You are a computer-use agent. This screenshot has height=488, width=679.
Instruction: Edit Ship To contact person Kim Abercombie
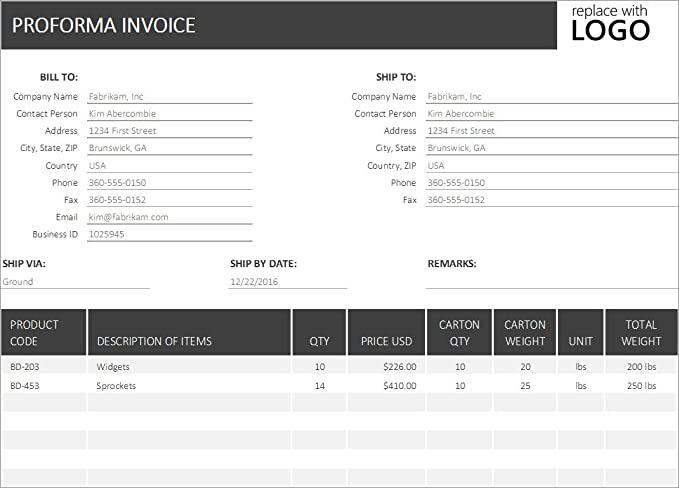click(552, 113)
